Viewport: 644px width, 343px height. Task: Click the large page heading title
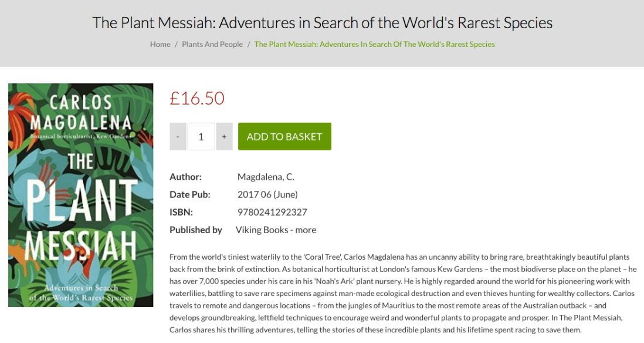pyautogui.click(x=322, y=23)
